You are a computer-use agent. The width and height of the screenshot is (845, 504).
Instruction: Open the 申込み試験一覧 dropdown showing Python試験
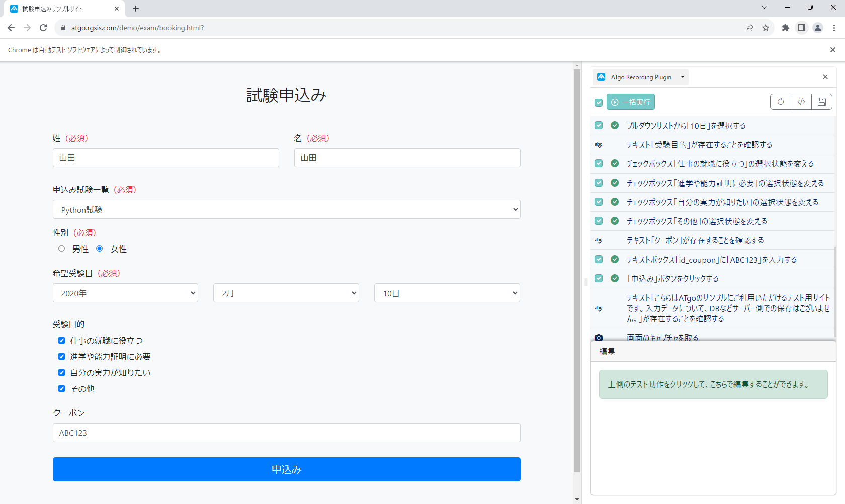(286, 209)
